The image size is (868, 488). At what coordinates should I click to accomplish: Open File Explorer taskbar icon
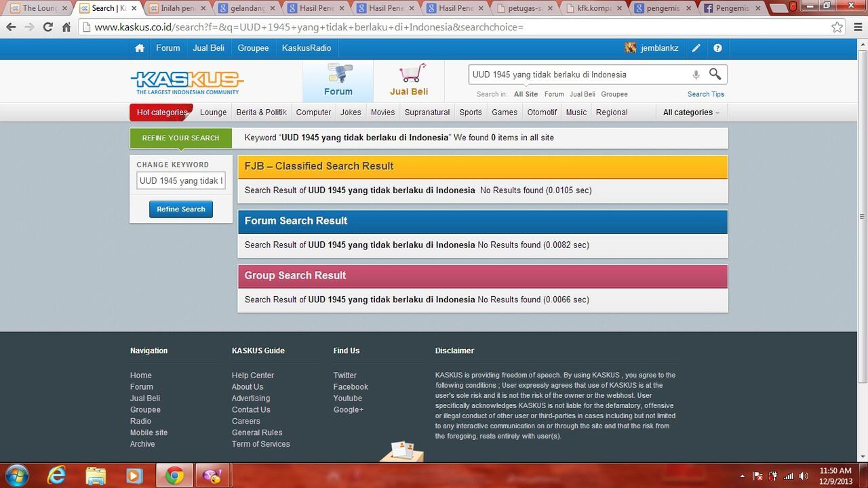tap(96, 476)
